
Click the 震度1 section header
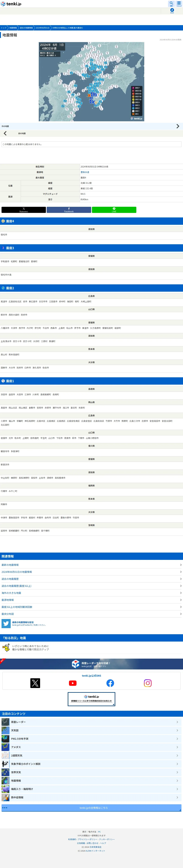[x=91, y=381]
